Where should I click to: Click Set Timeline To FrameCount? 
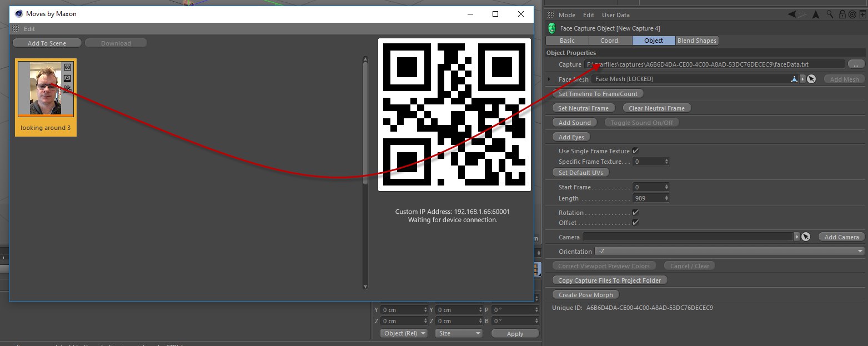(598, 94)
